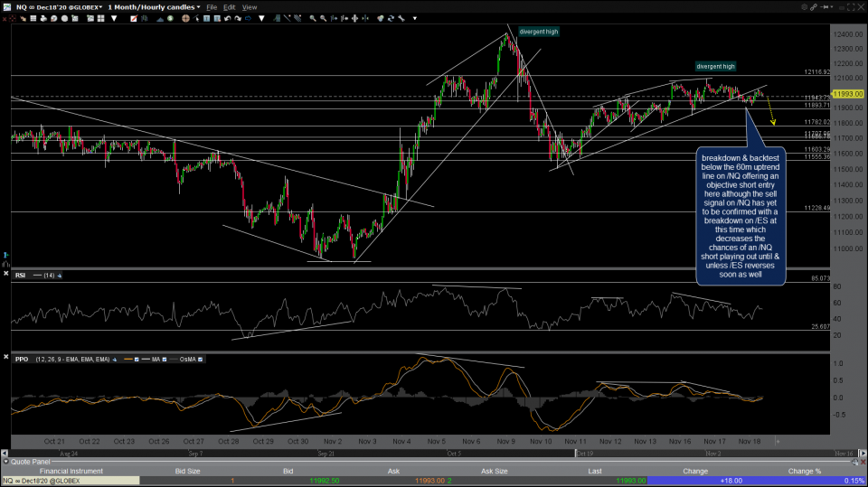This screenshot has width=868, height=487.
Task: Open the 1 Month/Hourly candles period dropdown
Action: click(x=154, y=7)
